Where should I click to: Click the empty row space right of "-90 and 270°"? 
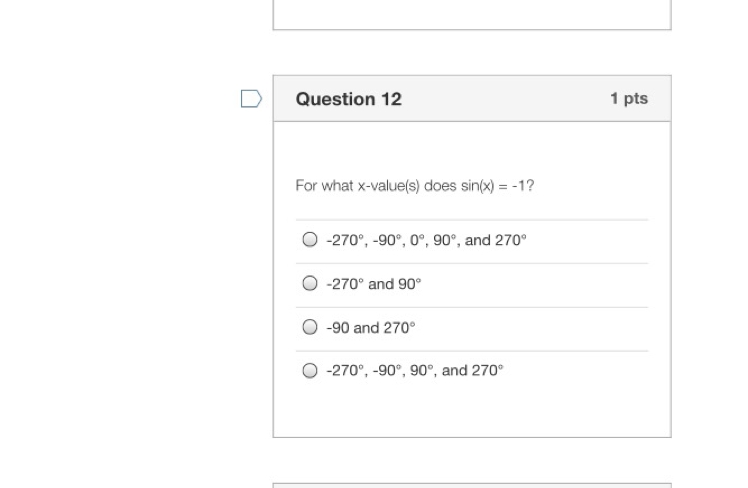pyautogui.click(x=532, y=329)
